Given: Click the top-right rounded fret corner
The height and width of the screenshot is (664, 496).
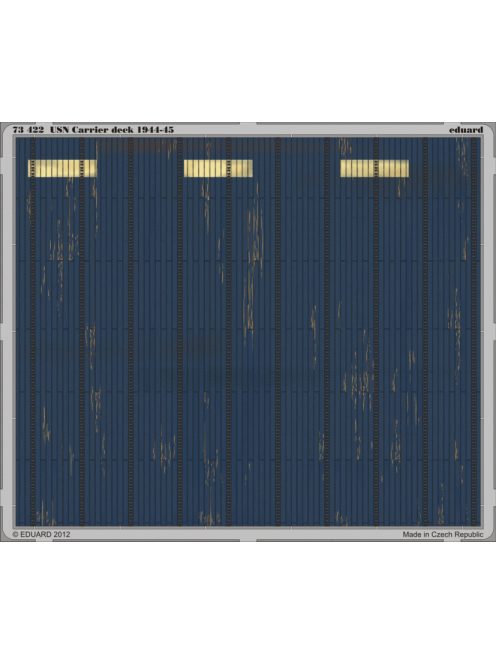Looking at the screenshot, I should coord(488,130).
